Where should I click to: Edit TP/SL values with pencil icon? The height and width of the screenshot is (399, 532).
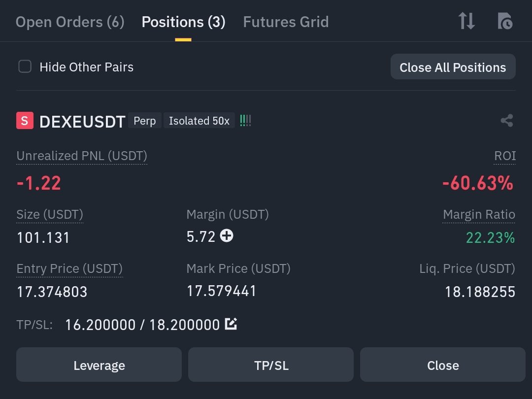[x=231, y=324]
